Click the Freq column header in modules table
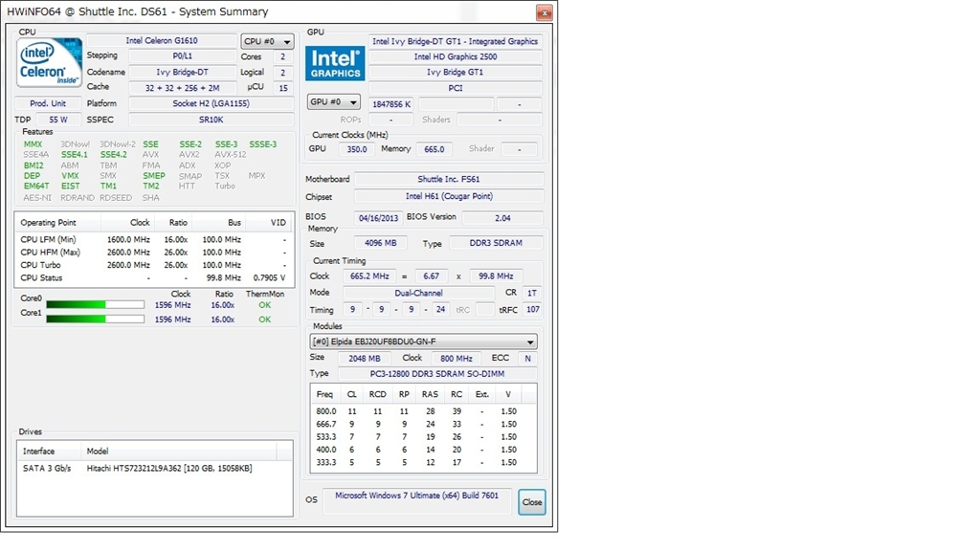This screenshot has width=980, height=551. 324,394
